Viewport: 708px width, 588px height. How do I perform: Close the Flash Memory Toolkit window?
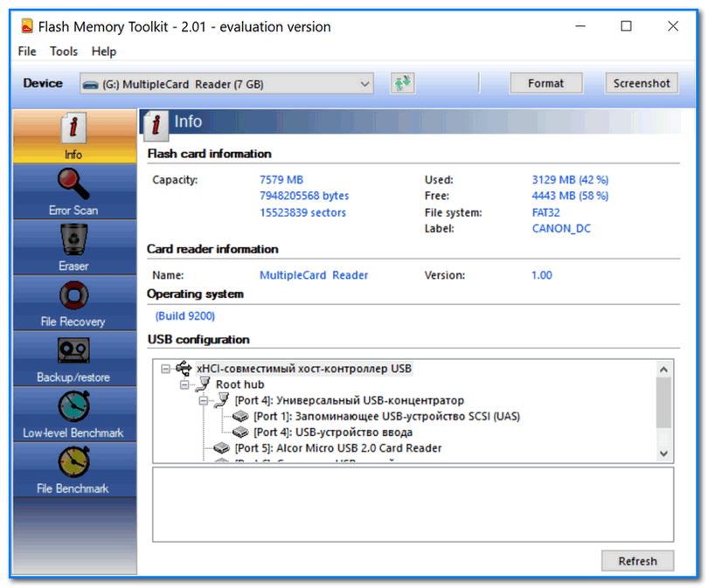[x=673, y=26]
